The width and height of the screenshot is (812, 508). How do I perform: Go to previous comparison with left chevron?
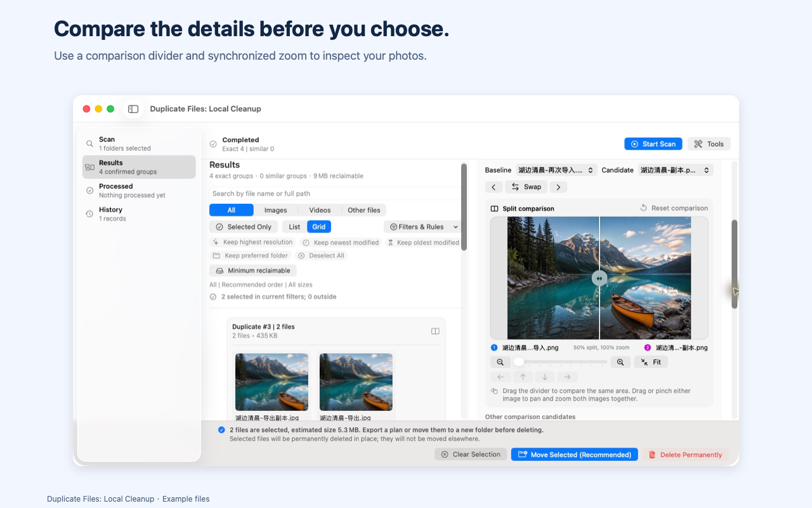(x=494, y=187)
